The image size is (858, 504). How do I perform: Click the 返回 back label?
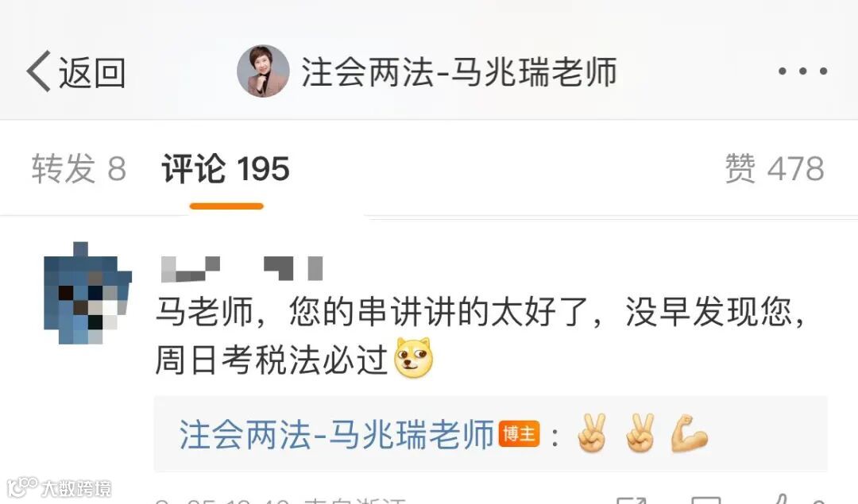[92, 73]
